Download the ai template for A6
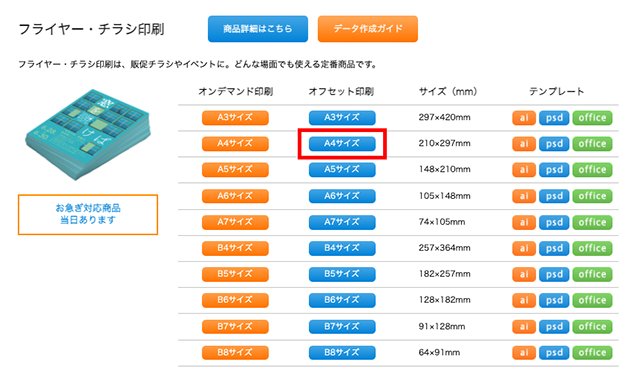640x385 pixels. 524,196
